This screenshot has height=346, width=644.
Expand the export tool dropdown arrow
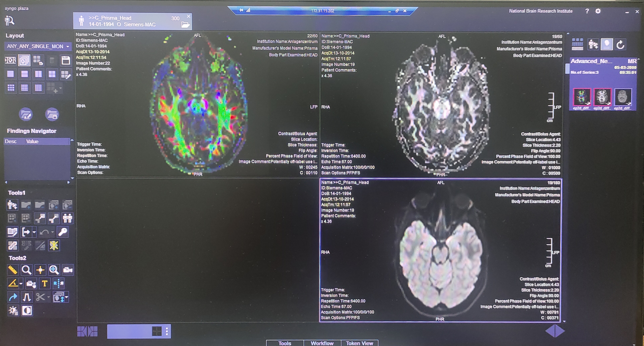pos(34,232)
